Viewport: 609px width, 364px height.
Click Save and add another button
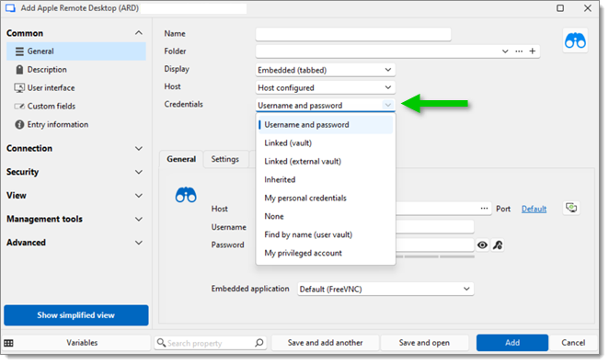(x=325, y=343)
